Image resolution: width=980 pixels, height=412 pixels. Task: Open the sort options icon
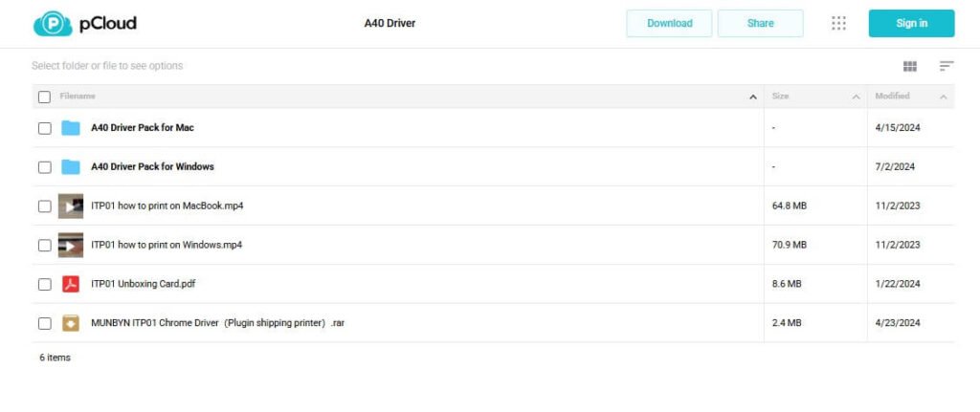click(x=947, y=66)
